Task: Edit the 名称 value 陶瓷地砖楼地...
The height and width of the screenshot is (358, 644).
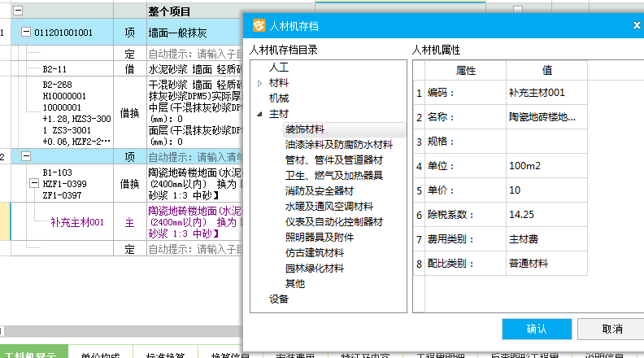Action: (546, 117)
